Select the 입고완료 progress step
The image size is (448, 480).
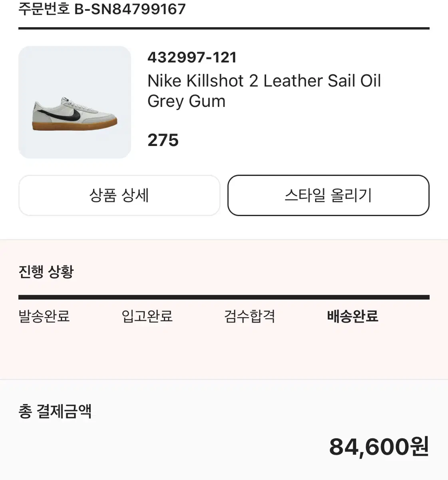[147, 316]
